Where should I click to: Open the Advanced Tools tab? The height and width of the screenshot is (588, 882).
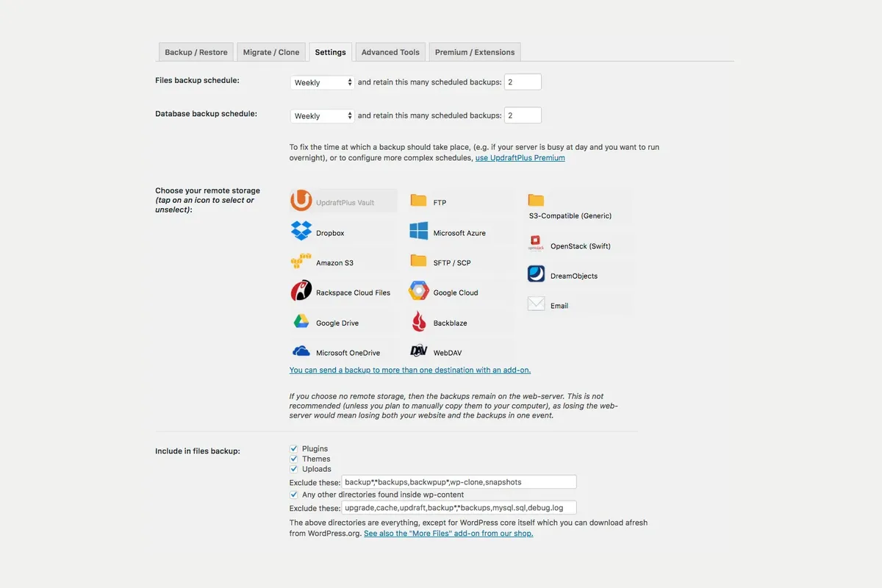[390, 52]
